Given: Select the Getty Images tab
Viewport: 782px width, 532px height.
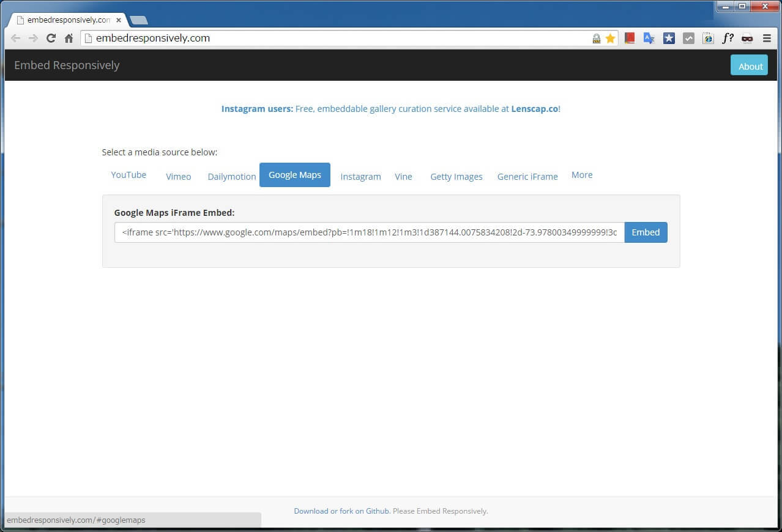Looking at the screenshot, I should (456, 177).
